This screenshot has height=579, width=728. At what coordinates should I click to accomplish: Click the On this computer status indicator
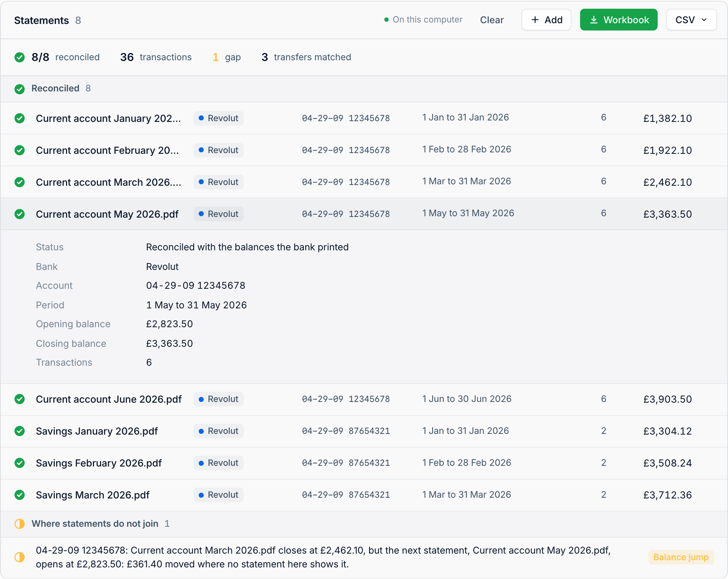click(x=423, y=20)
